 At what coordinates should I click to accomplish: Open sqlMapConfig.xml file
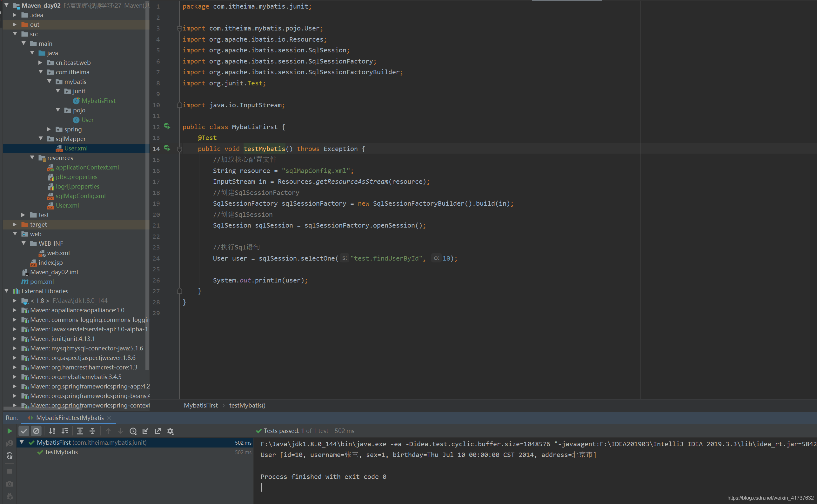[80, 196]
